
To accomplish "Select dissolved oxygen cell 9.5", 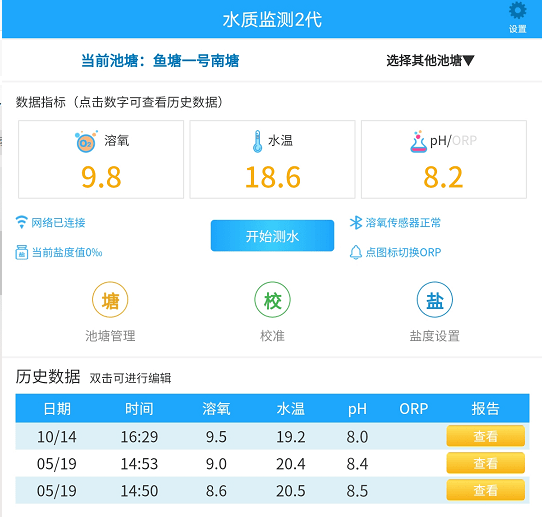I will 216,437.
